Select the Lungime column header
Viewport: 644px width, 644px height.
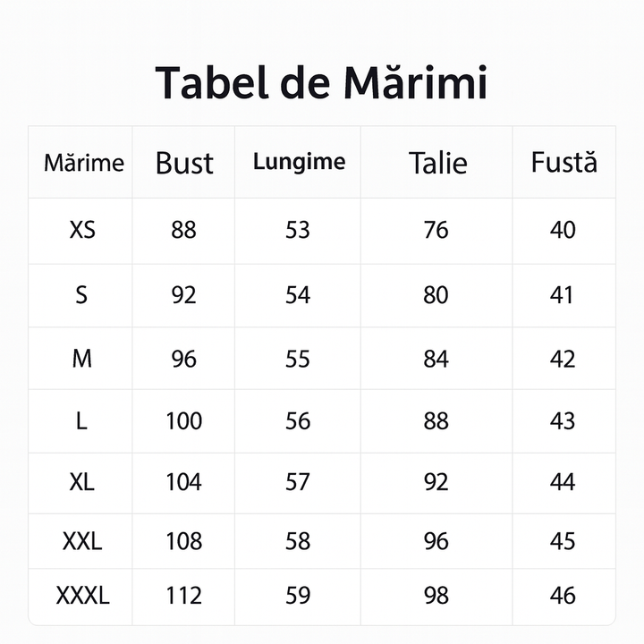tap(299, 162)
